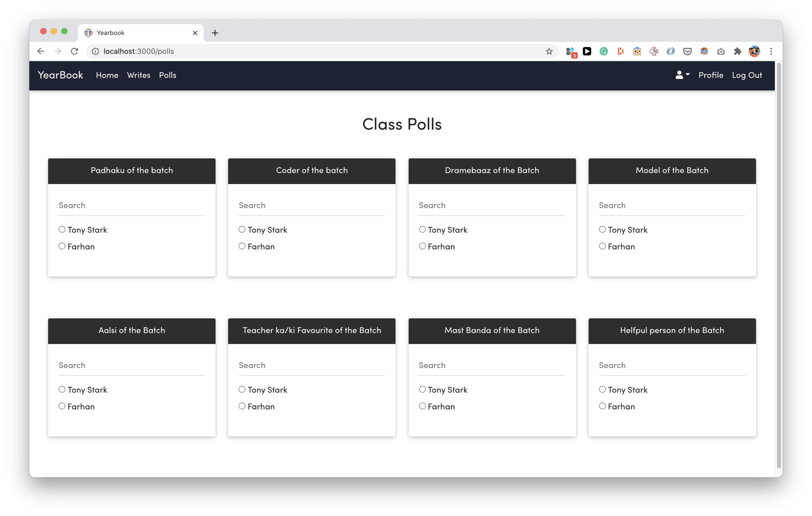Viewport: 812px width, 516px height.
Task: Click Search field in Dramebaaz of the Batch
Action: [492, 206]
